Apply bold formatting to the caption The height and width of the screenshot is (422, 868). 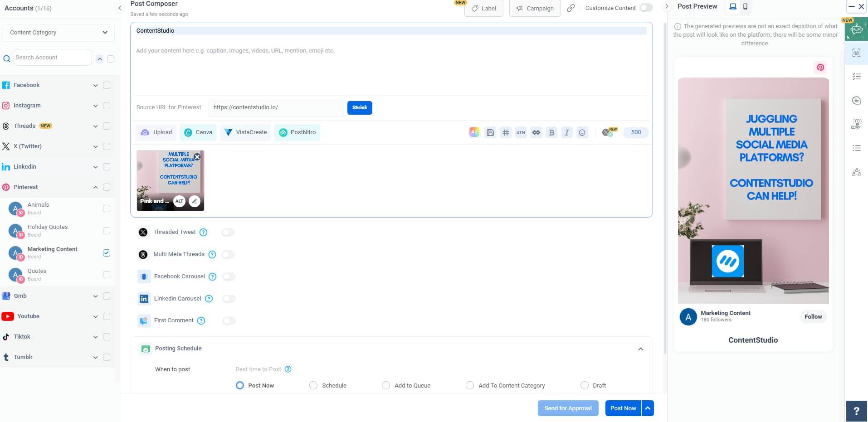(551, 132)
